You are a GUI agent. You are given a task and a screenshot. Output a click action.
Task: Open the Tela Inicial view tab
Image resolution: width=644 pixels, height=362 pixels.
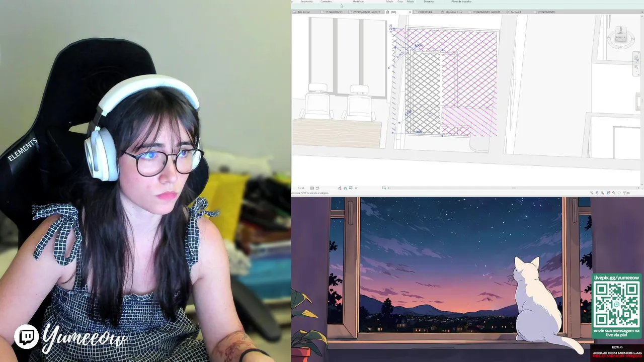pyautogui.click(x=303, y=12)
